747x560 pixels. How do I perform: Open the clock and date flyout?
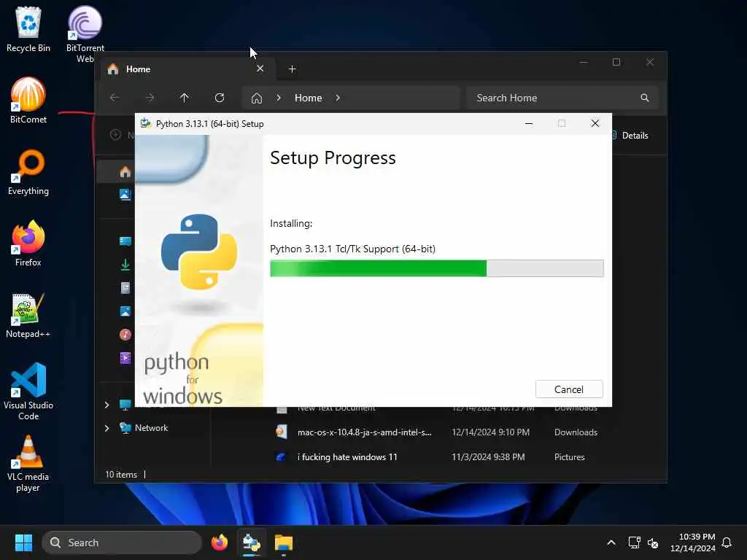pos(693,542)
